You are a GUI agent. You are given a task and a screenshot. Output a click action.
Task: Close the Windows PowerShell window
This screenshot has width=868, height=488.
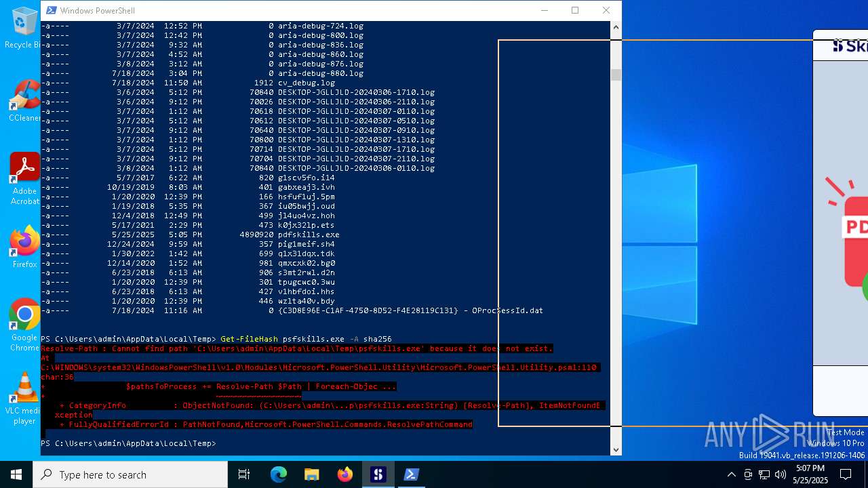pos(606,10)
